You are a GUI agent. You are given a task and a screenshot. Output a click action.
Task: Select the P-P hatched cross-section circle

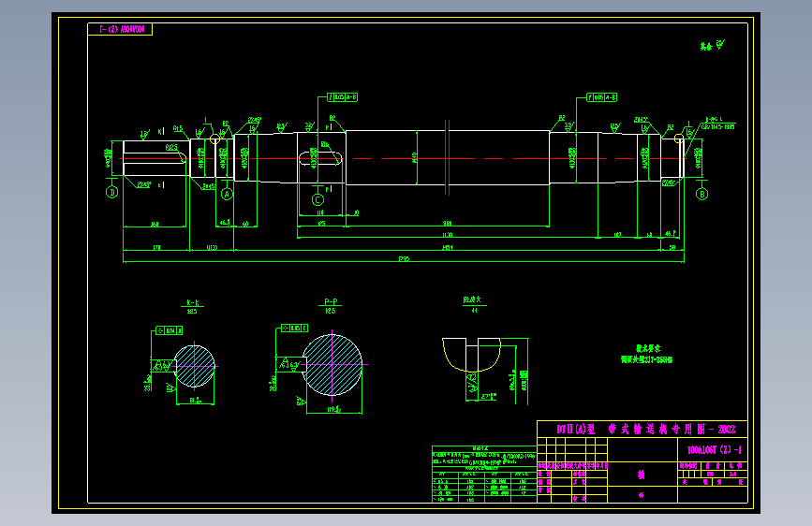332,364
